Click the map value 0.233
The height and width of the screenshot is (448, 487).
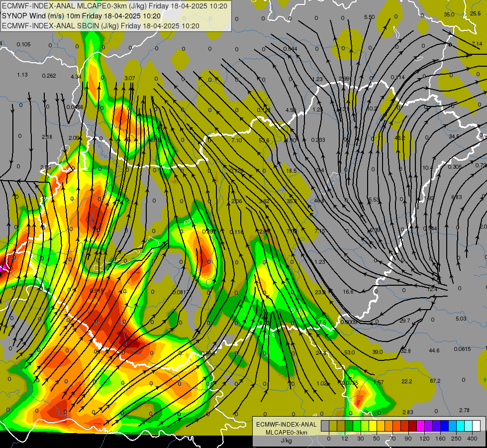tap(318, 140)
